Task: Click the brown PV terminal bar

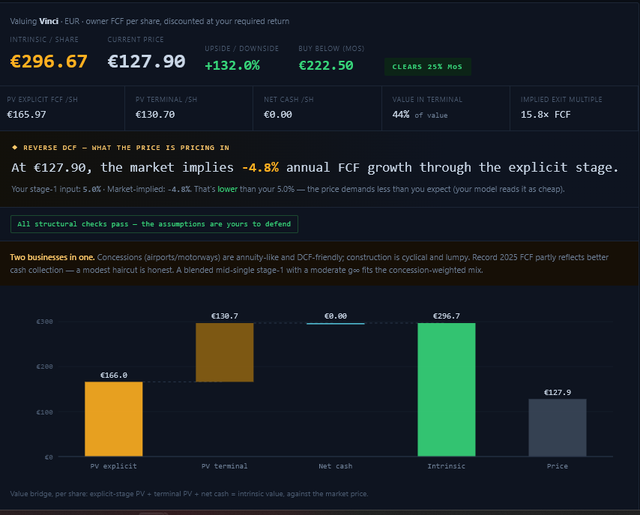Action: point(224,353)
